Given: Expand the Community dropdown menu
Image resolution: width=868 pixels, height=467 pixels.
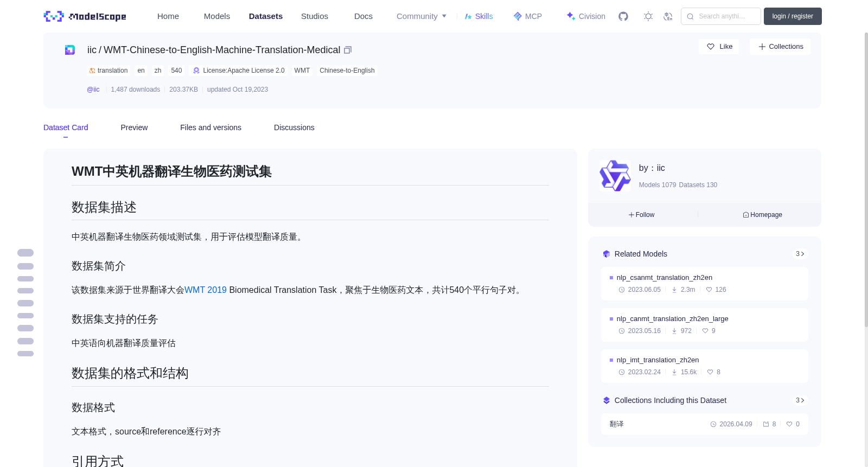Looking at the screenshot, I should [x=422, y=16].
